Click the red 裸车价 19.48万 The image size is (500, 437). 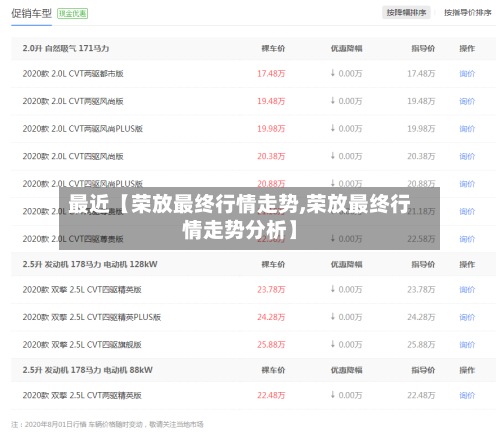pos(271,101)
